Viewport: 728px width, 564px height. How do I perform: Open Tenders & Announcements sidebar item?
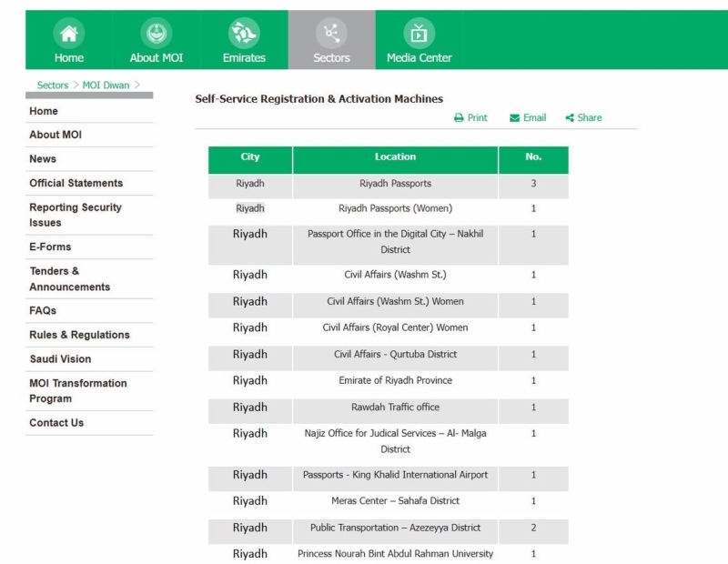pyautogui.click(x=69, y=278)
